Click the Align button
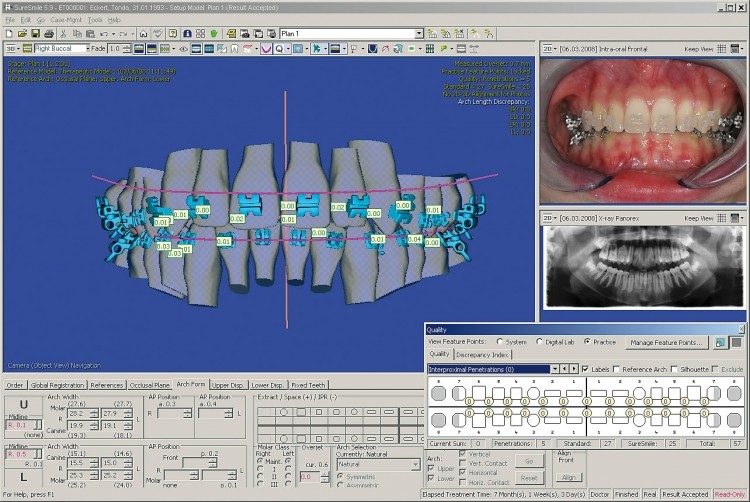The height and width of the screenshot is (502, 750). tap(569, 477)
